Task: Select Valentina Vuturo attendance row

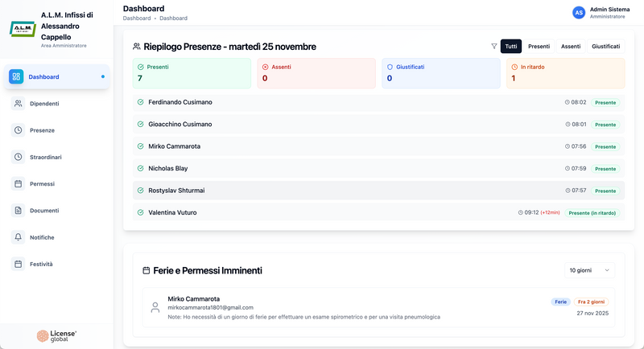Action: coord(378,212)
